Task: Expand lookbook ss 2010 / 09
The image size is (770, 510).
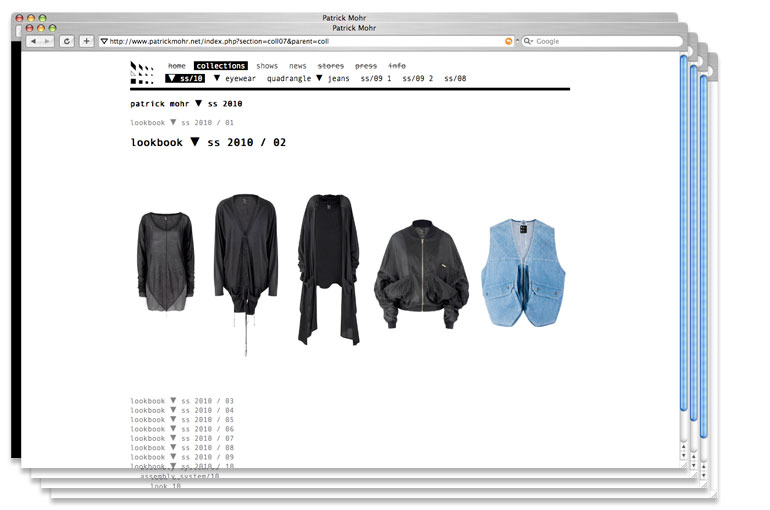Action: 182,456
